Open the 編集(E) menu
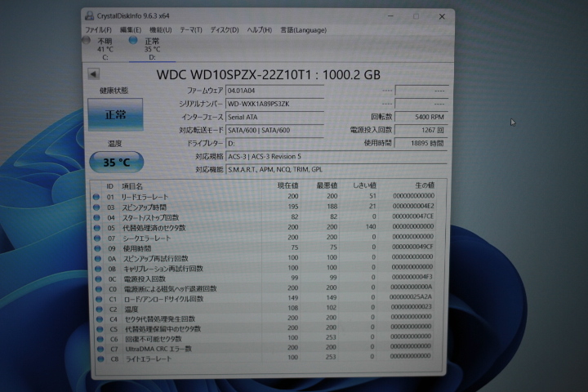Viewport: 588px width, 392px height. (131, 30)
